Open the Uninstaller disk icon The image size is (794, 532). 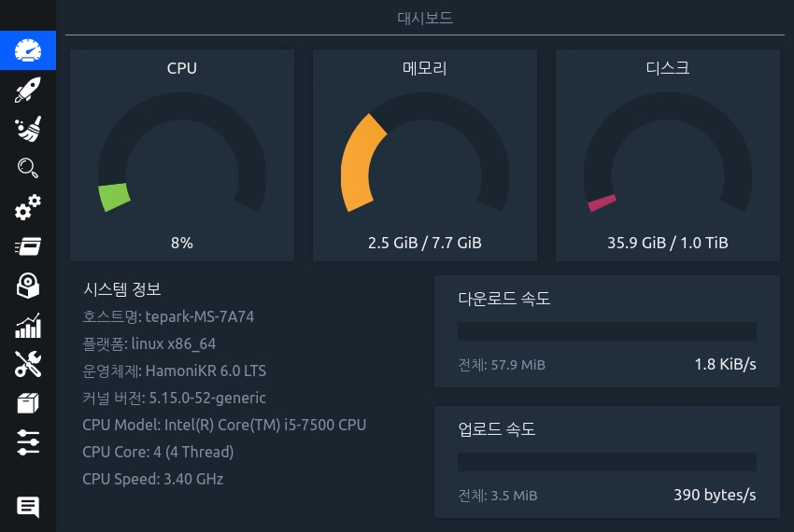[x=28, y=286]
